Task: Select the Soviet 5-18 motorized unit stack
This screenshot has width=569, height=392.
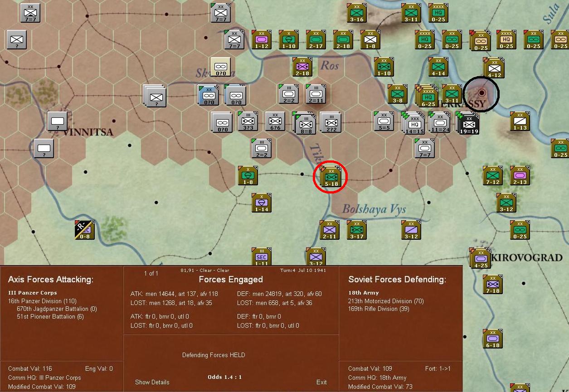Action: coord(331,177)
